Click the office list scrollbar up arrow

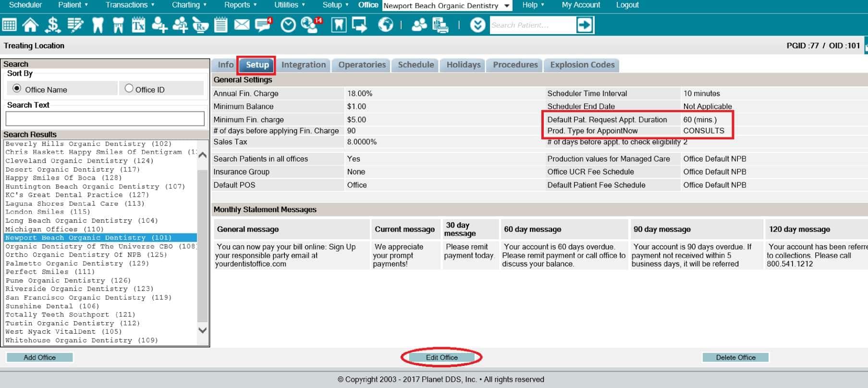coord(203,155)
